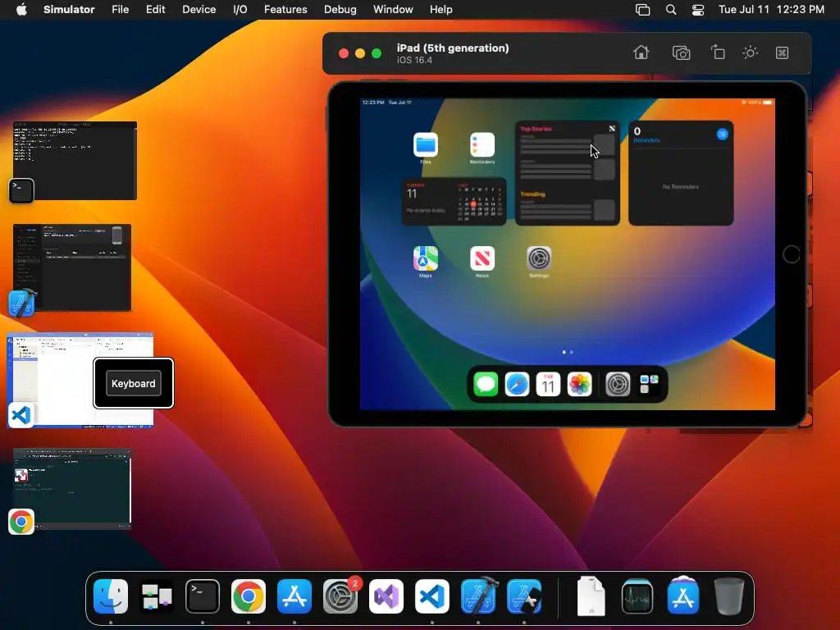Click the Simulator Home button icon
The height and width of the screenshot is (630, 840).
(x=641, y=52)
